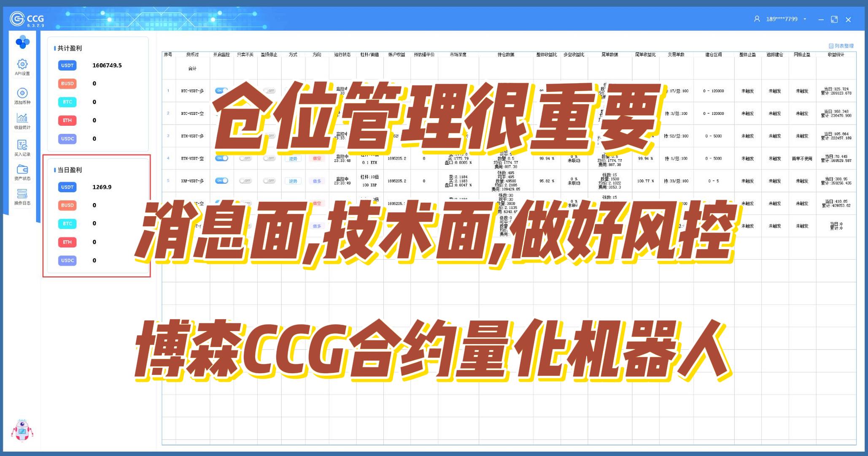
Task: Click ETH badge under 当日盈利
Action: [x=67, y=242]
